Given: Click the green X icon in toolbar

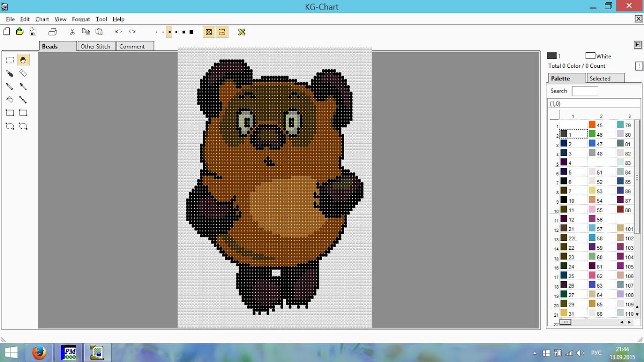Looking at the screenshot, I should [x=242, y=32].
